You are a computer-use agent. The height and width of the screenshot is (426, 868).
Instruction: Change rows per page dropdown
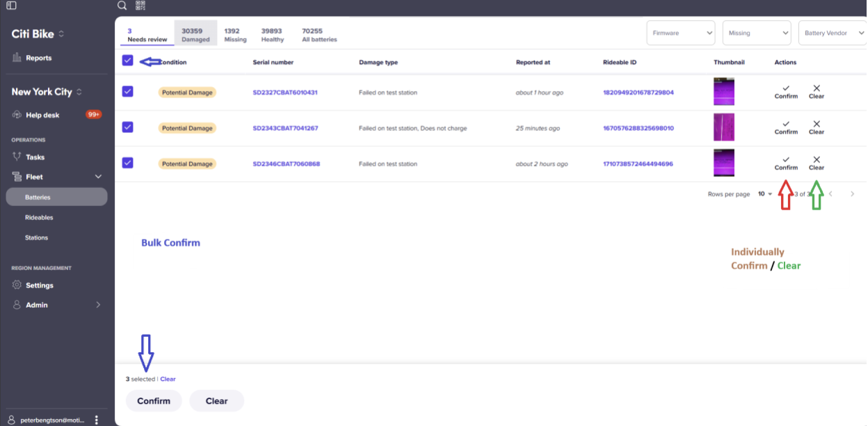point(765,194)
